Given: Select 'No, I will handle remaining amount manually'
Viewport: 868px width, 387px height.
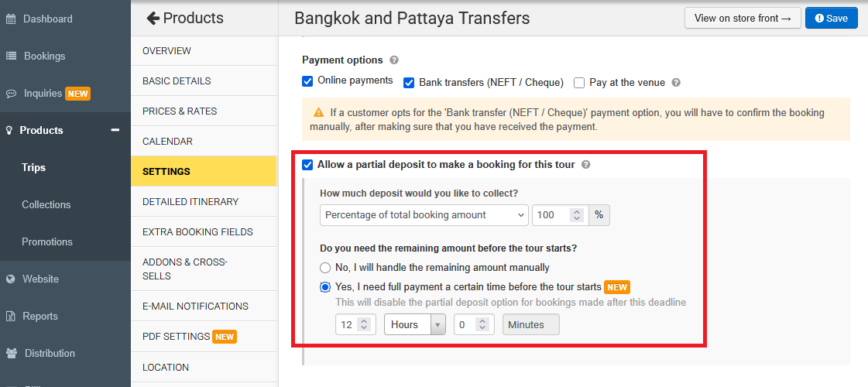Looking at the screenshot, I should [x=325, y=267].
